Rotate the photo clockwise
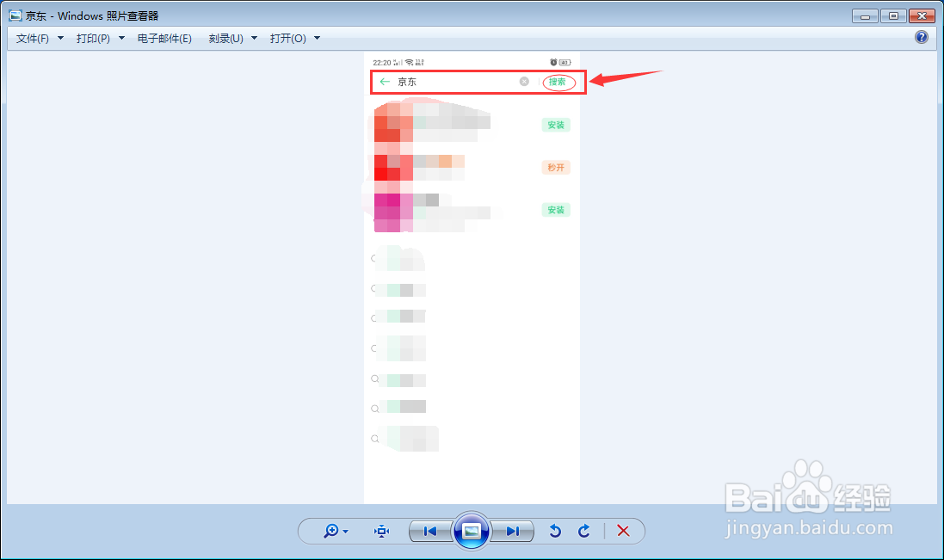This screenshot has height=560, width=944. tap(584, 531)
